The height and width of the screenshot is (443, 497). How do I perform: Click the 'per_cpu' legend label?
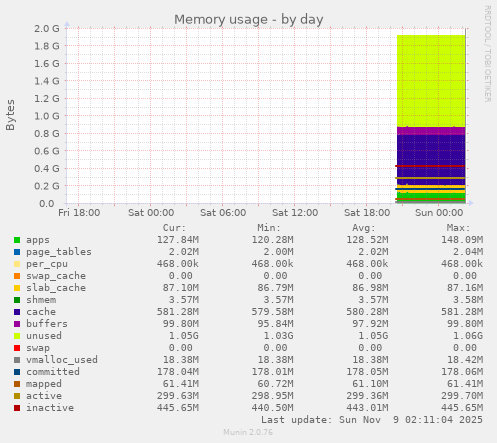(x=47, y=264)
